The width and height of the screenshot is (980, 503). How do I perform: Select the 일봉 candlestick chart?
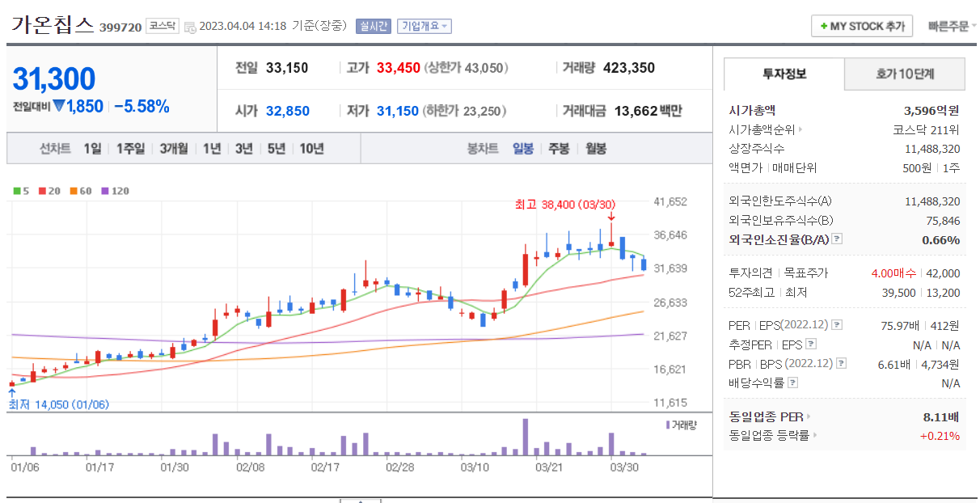[x=523, y=149]
